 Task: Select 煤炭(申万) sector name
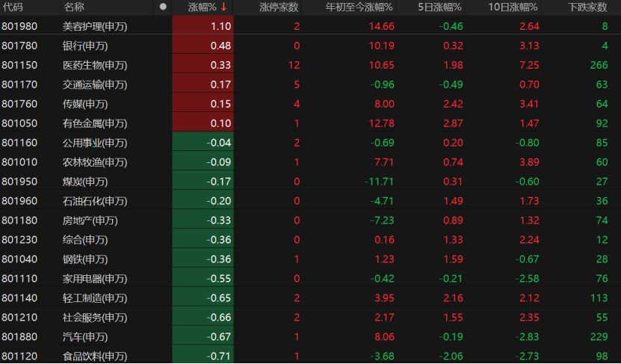84,182
